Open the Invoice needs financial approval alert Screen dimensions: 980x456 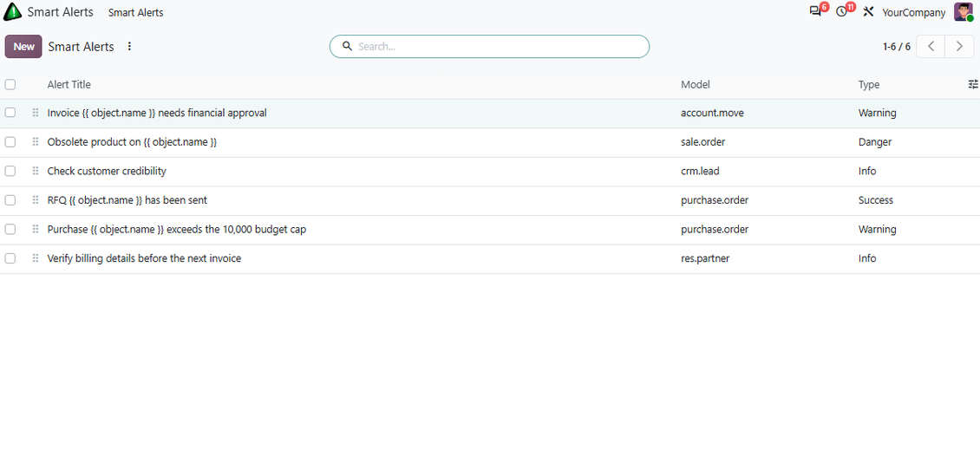pos(157,113)
